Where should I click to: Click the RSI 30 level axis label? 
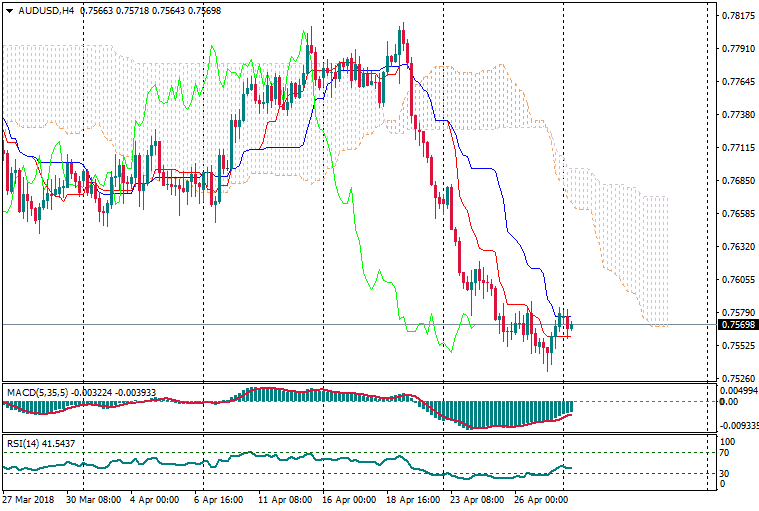(x=727, y=473)
